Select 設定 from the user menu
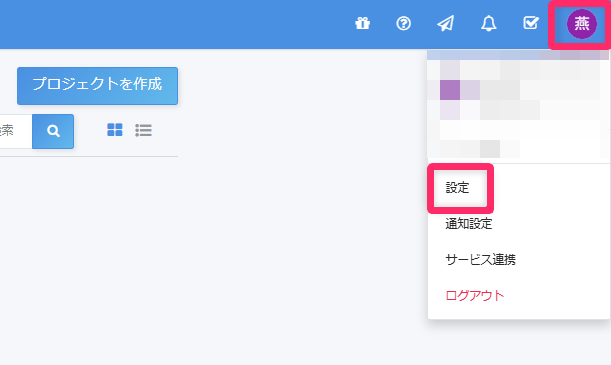The width and height of the screenshot is (611, 365). coord(457,188)
